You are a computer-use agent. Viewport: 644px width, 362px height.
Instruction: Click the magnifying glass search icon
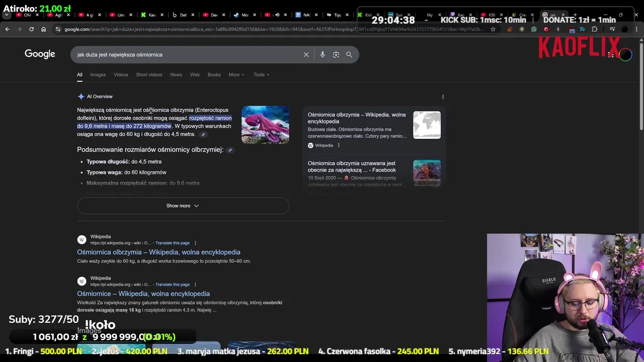coord(349,54)
